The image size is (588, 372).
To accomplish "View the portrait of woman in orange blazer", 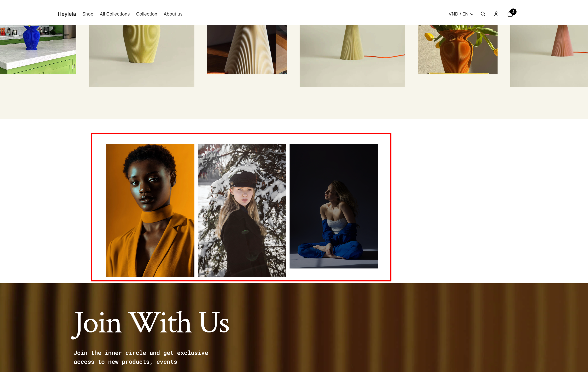I will (150, 210).
